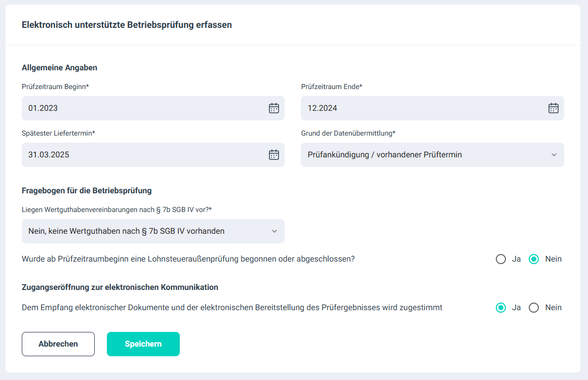Click the Lohnsteueraußenprüfung Ja label text
588x380 pixels.
pos(517,259)
